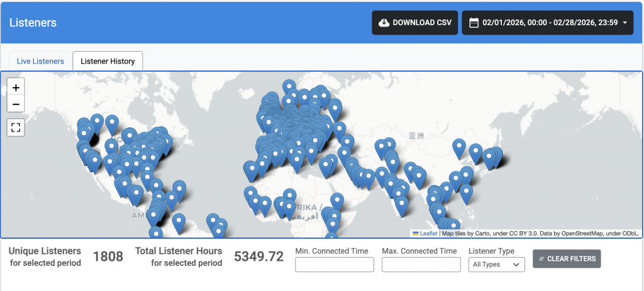
Task: Click the cloud download icon
Action: click(x=384, y=23)
